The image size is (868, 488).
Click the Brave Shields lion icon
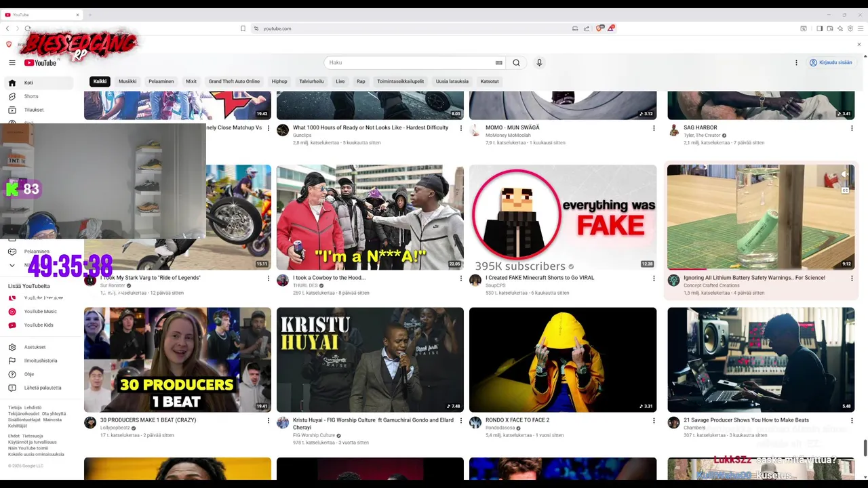(599, 28)
